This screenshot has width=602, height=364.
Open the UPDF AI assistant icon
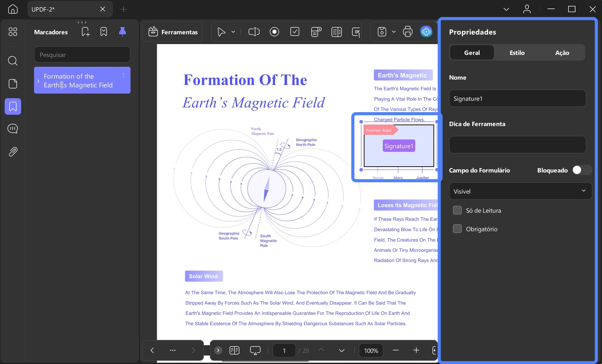point(426,32)
